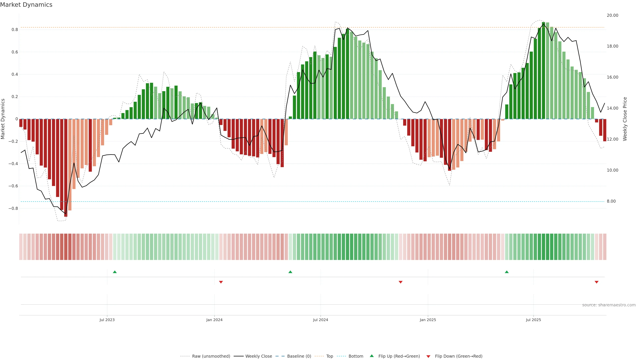
Task: Click the Market Dynamics chart title
Action: (x=26, y=5)
